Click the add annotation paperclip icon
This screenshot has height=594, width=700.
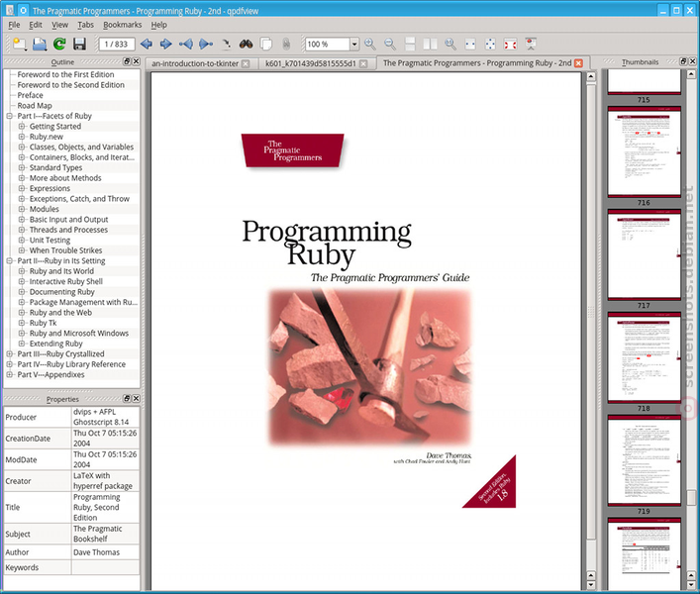[x=286, y=44]
